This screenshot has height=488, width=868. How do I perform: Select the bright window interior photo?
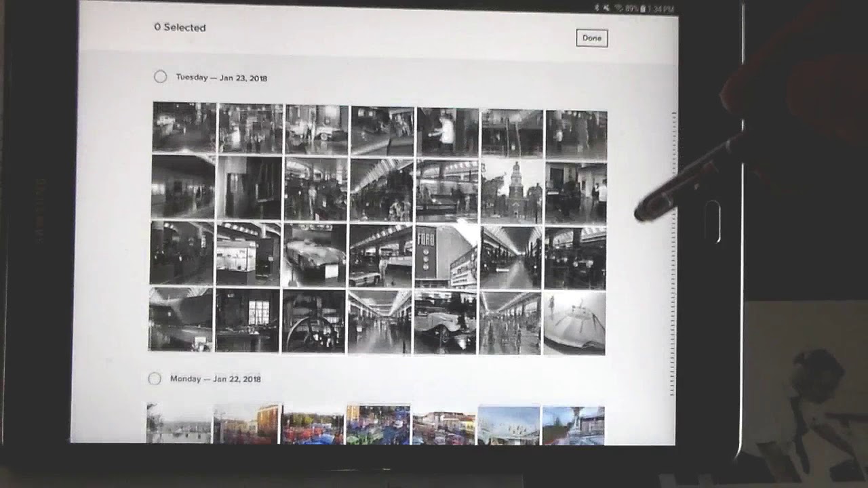[248, 321]
